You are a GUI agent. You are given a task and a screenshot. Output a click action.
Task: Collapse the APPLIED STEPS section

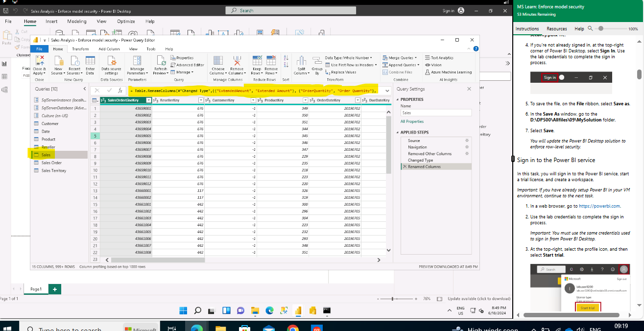point(398,133)
